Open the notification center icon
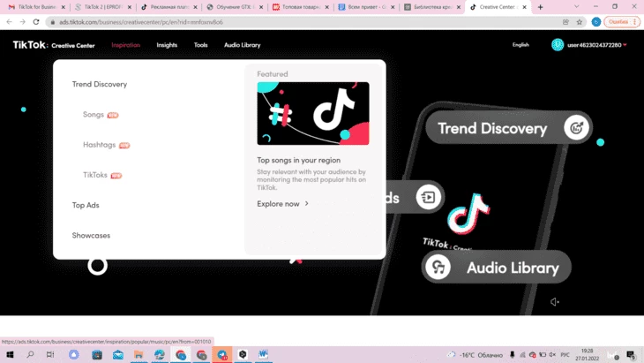The height and width of the screenshot is (363, 644). 631,355
